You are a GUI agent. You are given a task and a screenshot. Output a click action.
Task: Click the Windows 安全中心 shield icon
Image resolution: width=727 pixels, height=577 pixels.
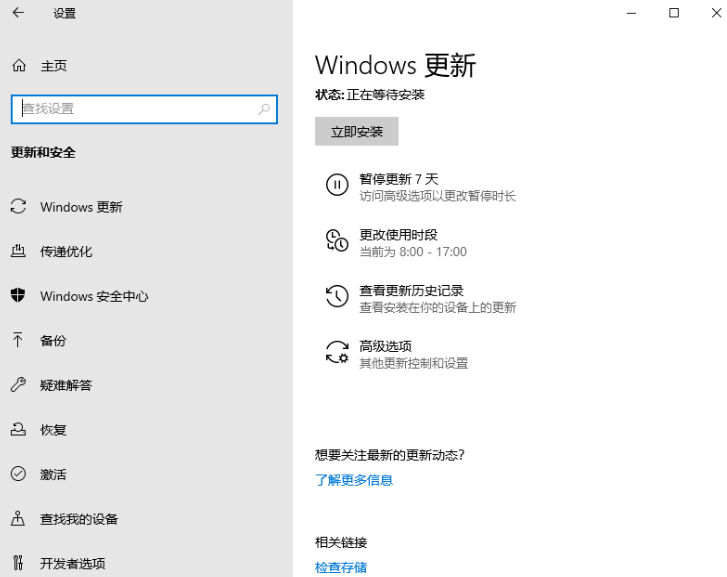point(18,296)
